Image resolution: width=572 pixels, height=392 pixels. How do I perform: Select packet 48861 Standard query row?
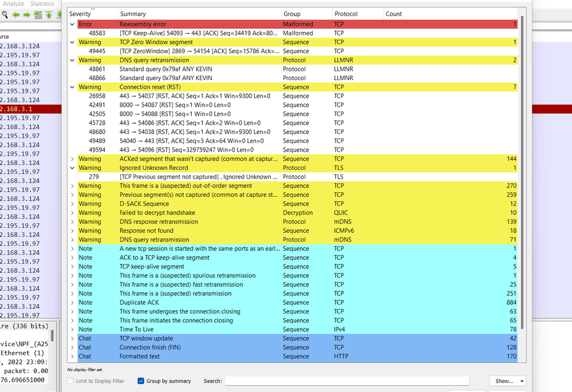[297, 69]
